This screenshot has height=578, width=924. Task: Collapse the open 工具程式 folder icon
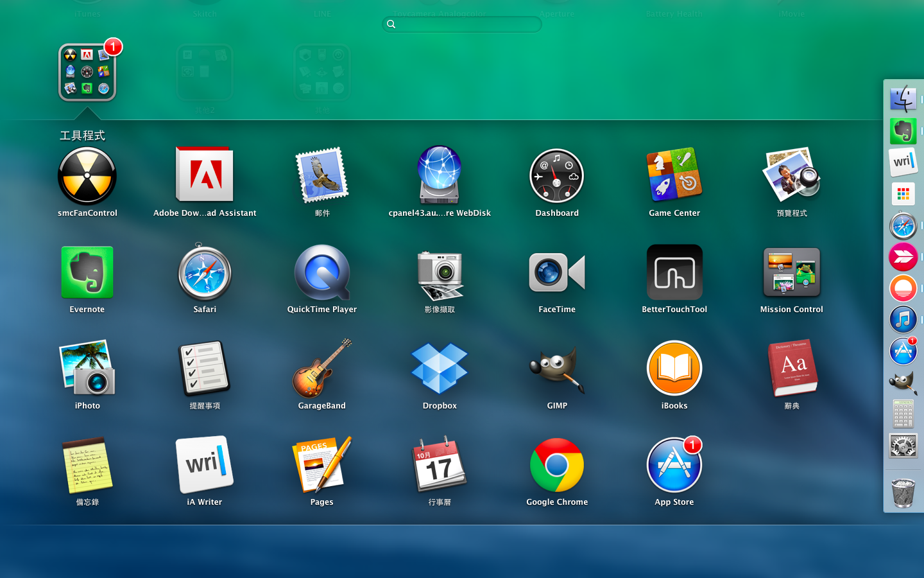point(87,73)
